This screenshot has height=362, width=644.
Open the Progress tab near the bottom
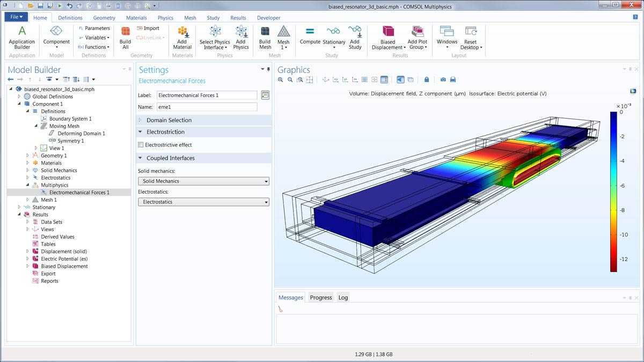click(x=320, y=297)
